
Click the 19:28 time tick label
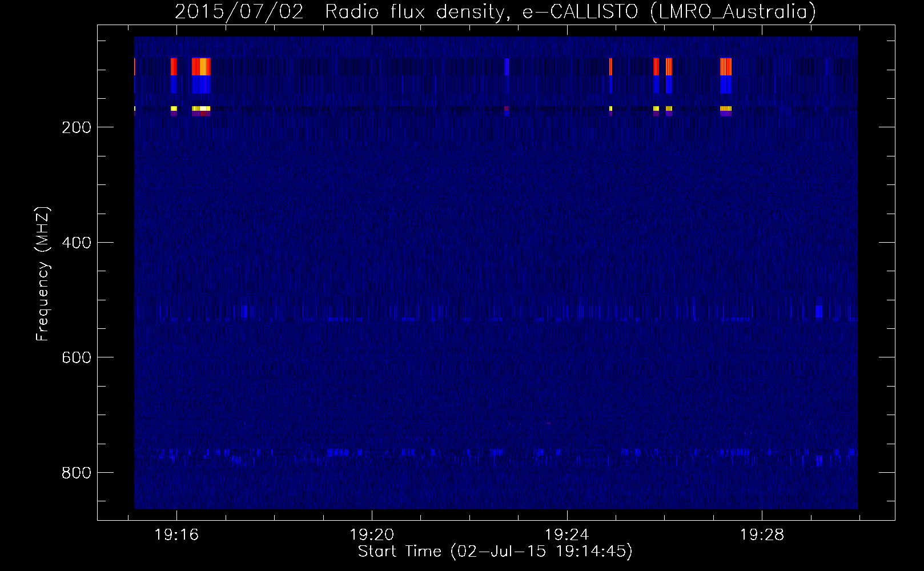tap(762, 535)
